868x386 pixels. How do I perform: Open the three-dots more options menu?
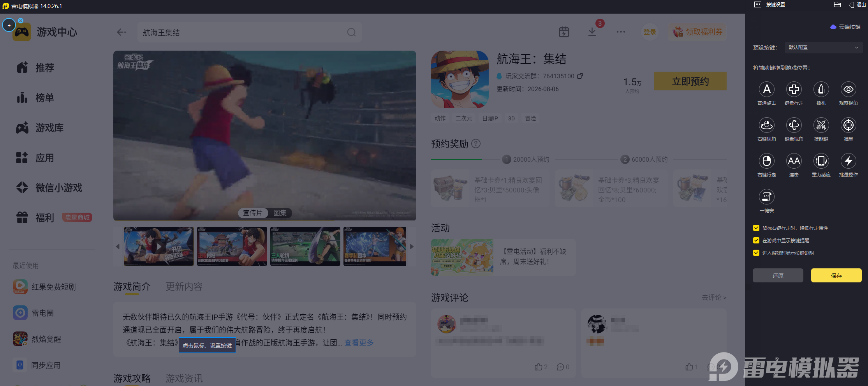621,32
